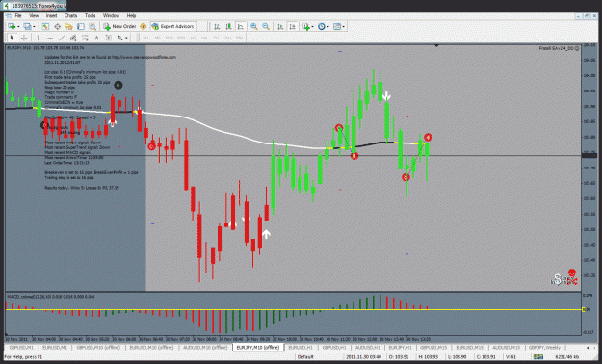
Task: Switch to EURJPY,H1 chart tab
Action: coord(401,347)
